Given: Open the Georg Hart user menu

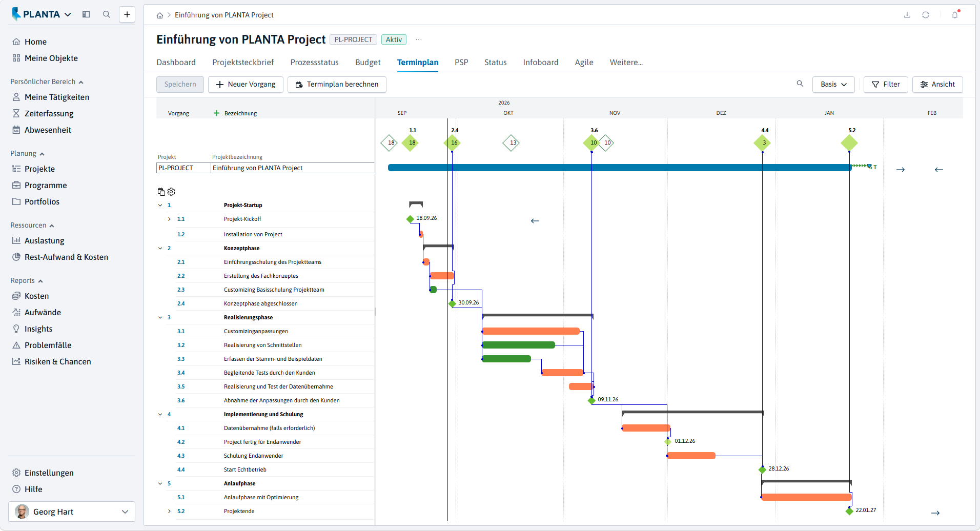Looking at the screenshot, I should 72,512.
